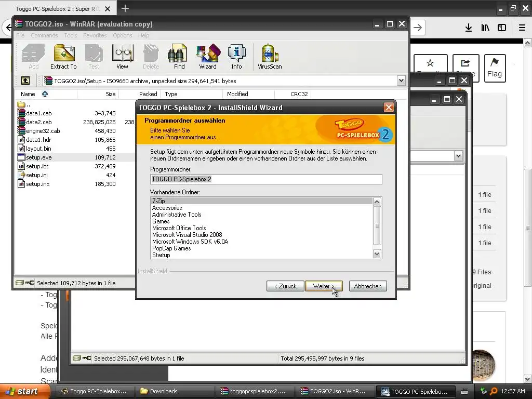Open the Favorites menu

click(x=95, y=35)
